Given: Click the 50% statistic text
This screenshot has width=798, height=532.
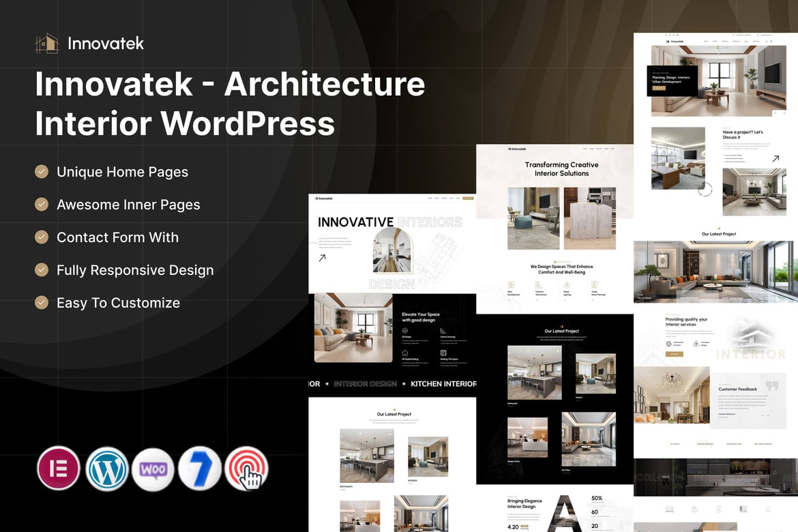Looking at the screenshot, I should pos(597,498).
